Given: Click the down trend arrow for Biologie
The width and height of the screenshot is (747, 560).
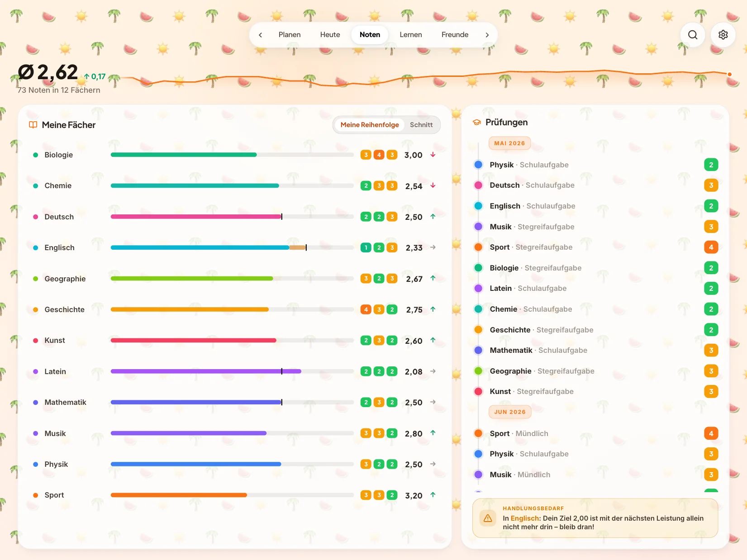Looking at the screenshot, I should click(433, 155).
